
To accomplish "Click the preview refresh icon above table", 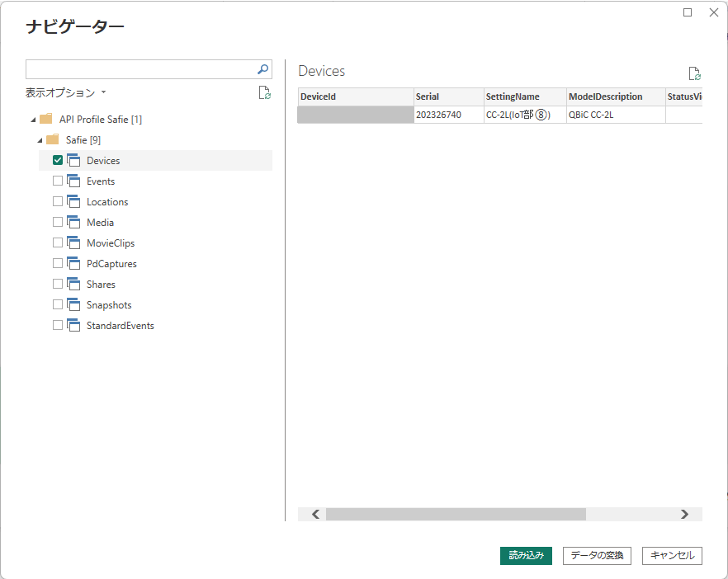I will 694,74.
